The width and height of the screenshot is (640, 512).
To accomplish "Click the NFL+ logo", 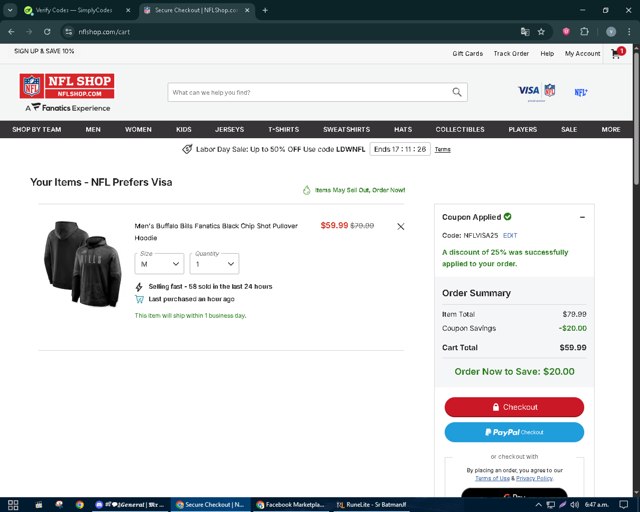I will [580, 92].
